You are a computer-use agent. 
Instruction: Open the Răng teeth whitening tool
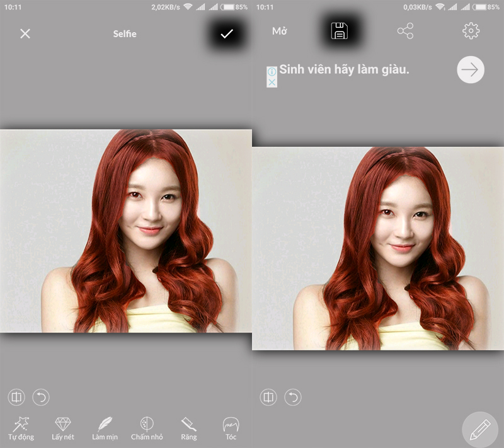[x=188, y=428]
